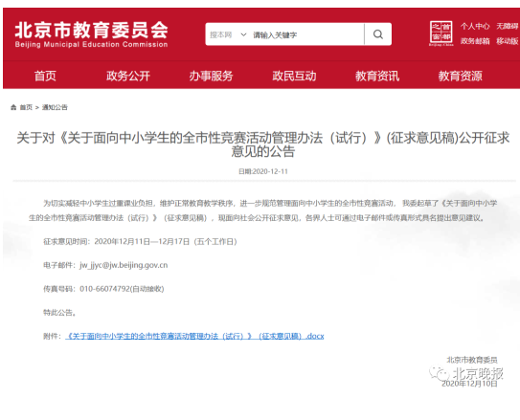Click the chevron next to 搜本网
520x420 pixels.
coord(243,34)
